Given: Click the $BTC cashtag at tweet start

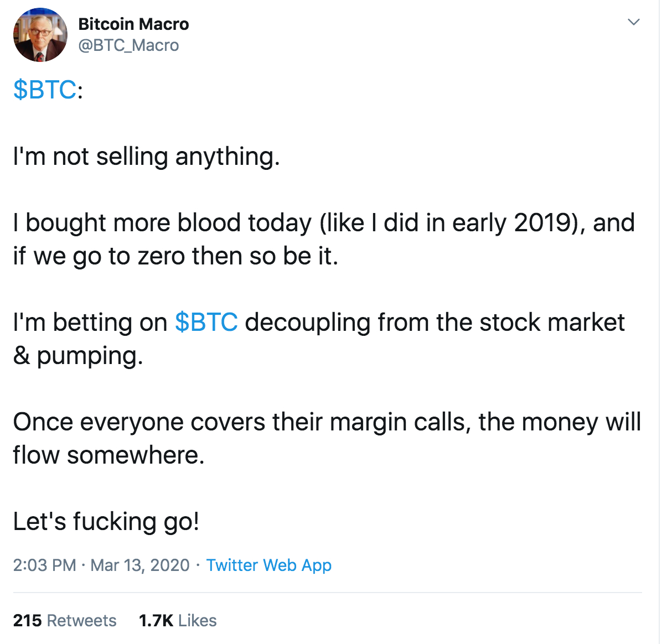Looking at the screenshot, I should pyautogui.click(x=45, y=90).
